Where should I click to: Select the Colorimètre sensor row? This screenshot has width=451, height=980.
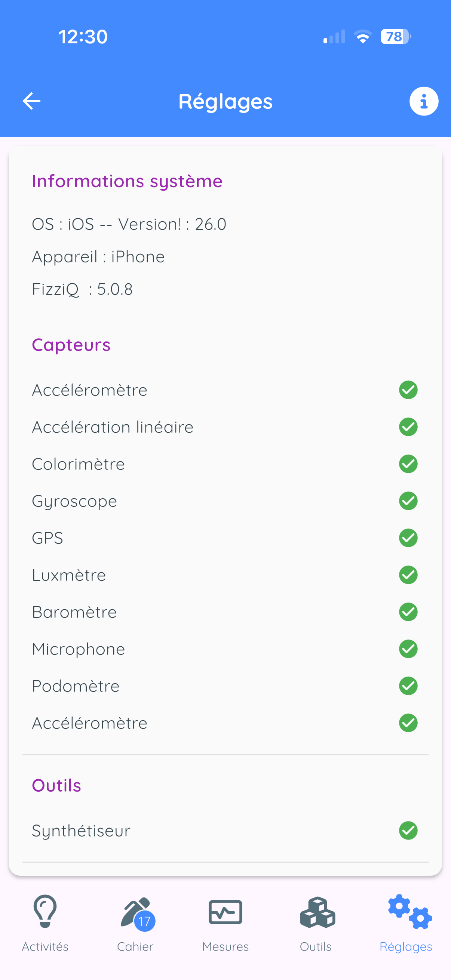225,464
